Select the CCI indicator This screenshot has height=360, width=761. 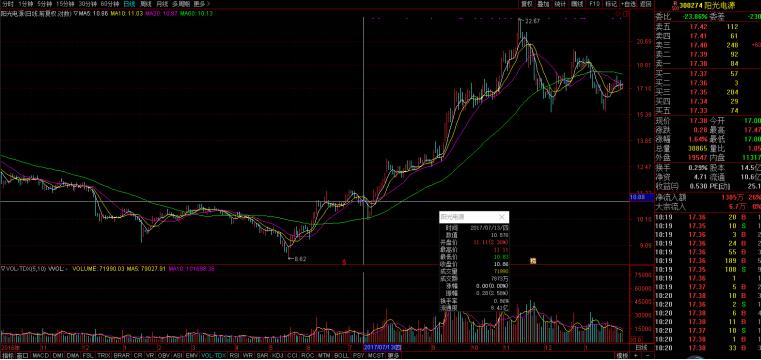[292, 355]
